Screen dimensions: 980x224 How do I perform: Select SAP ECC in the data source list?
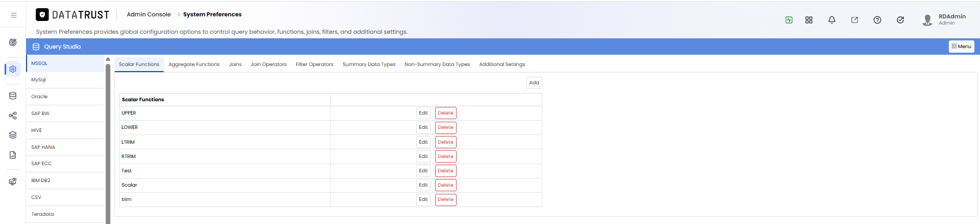pyautogui.click(x=65, y=164)
